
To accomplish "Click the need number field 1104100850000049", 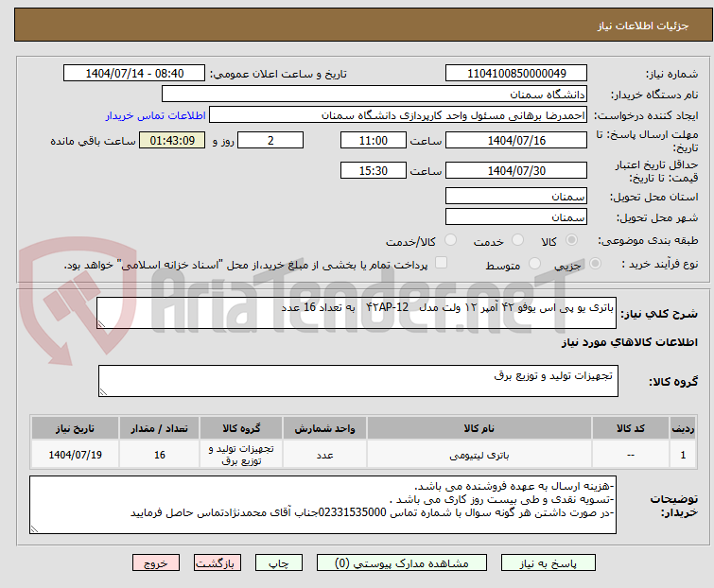I will point(516,74).
